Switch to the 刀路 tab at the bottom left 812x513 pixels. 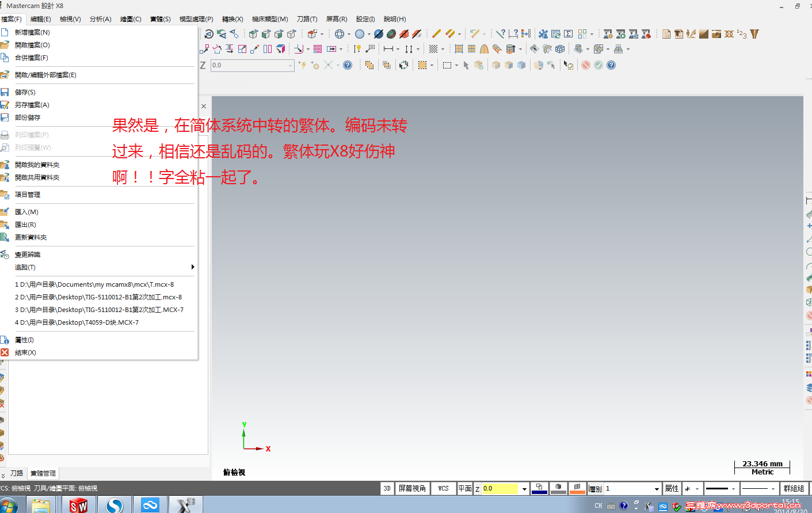17,473
